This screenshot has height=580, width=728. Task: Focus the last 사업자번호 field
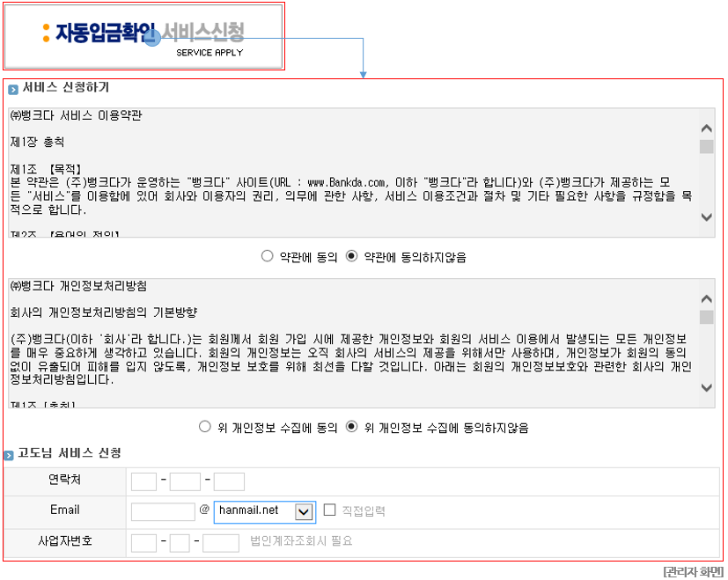point(221,543)
